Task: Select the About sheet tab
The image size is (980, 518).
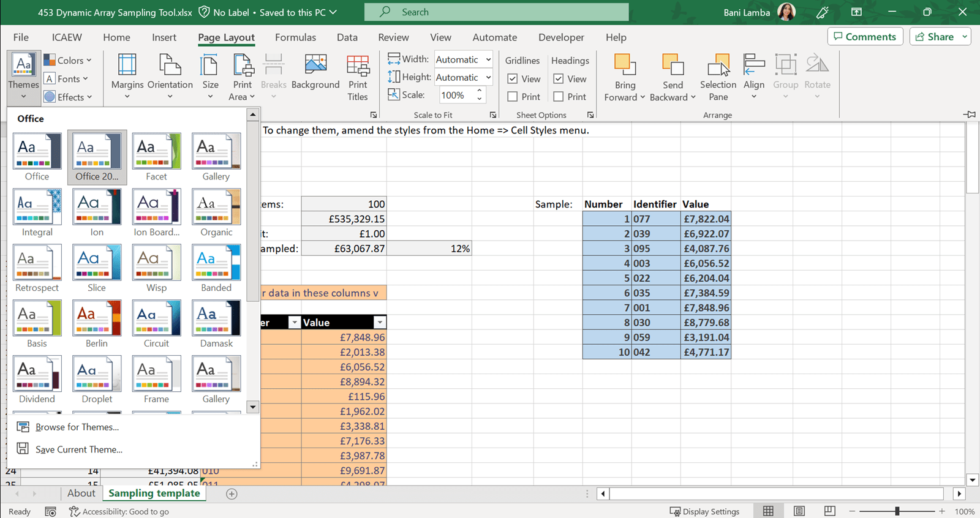Action: coord(81,494)
